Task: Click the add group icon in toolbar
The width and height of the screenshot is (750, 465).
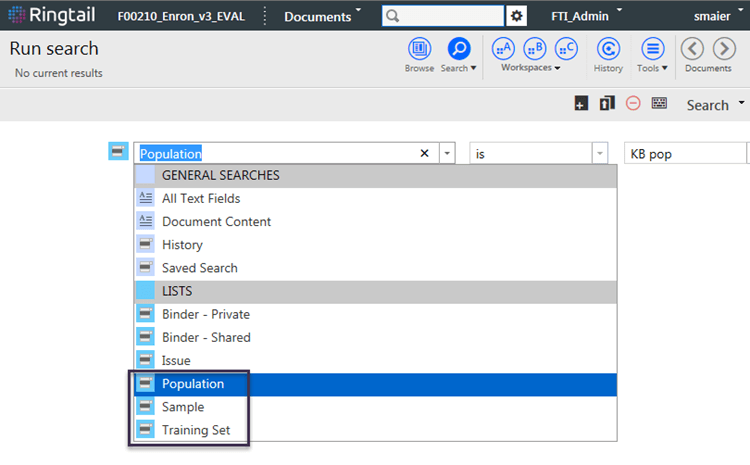Action: pos(607,103)
